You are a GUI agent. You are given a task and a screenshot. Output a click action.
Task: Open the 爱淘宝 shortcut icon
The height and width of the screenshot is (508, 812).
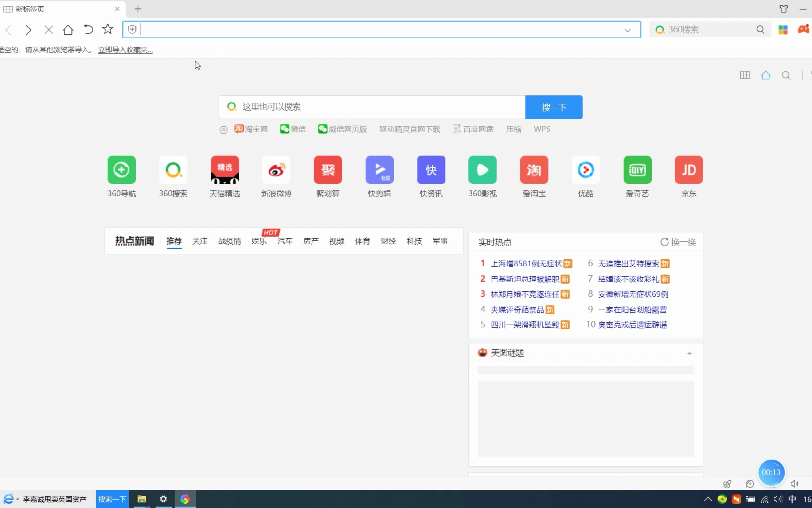(534, 170)
